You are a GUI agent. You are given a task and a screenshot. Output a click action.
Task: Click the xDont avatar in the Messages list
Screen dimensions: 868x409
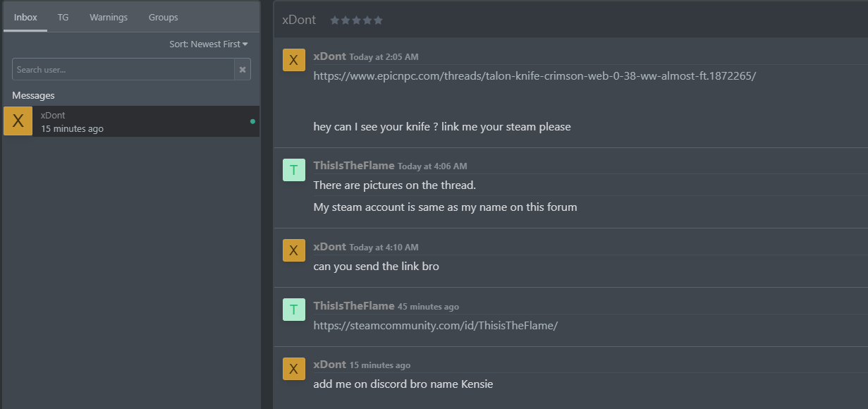18,121
